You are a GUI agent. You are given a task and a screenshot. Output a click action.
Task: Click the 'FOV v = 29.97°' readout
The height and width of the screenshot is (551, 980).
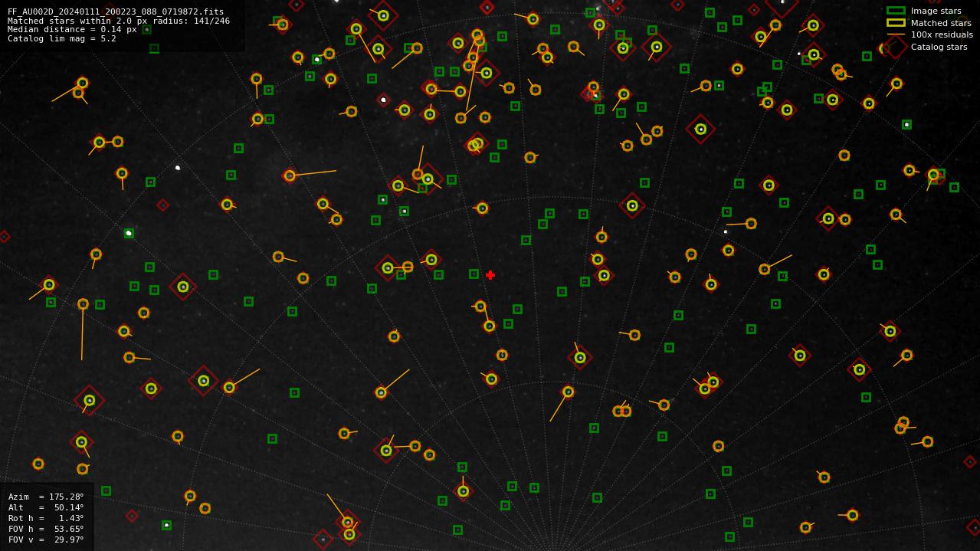click(46, 540)
